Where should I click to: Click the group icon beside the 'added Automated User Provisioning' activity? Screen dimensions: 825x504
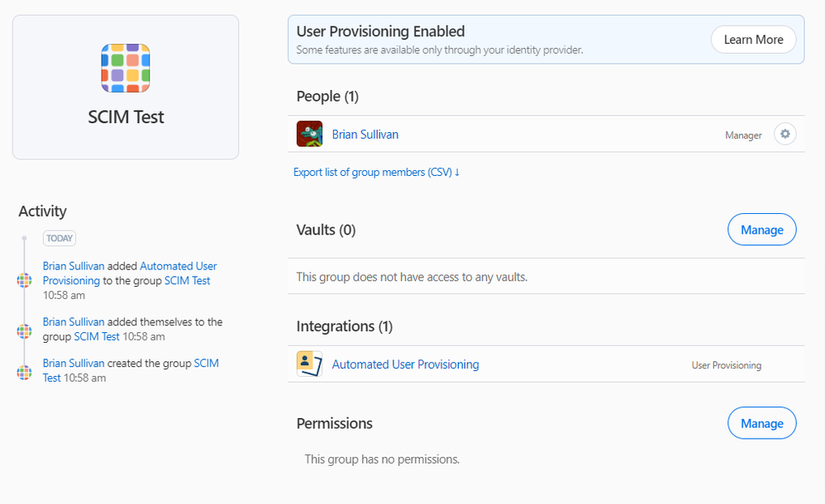click(x=25, y=280)
